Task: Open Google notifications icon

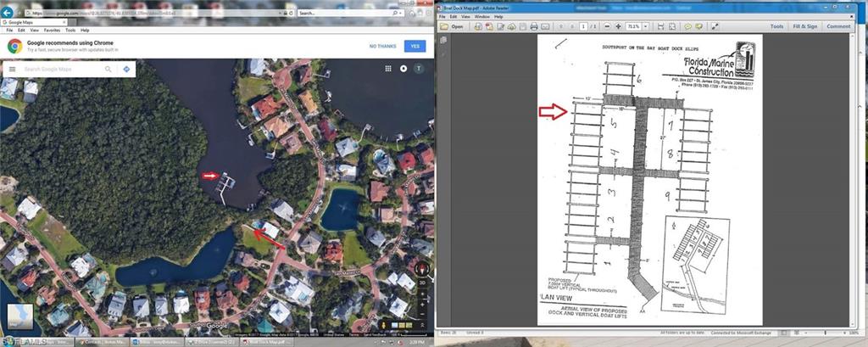Action: coord(403,69)
